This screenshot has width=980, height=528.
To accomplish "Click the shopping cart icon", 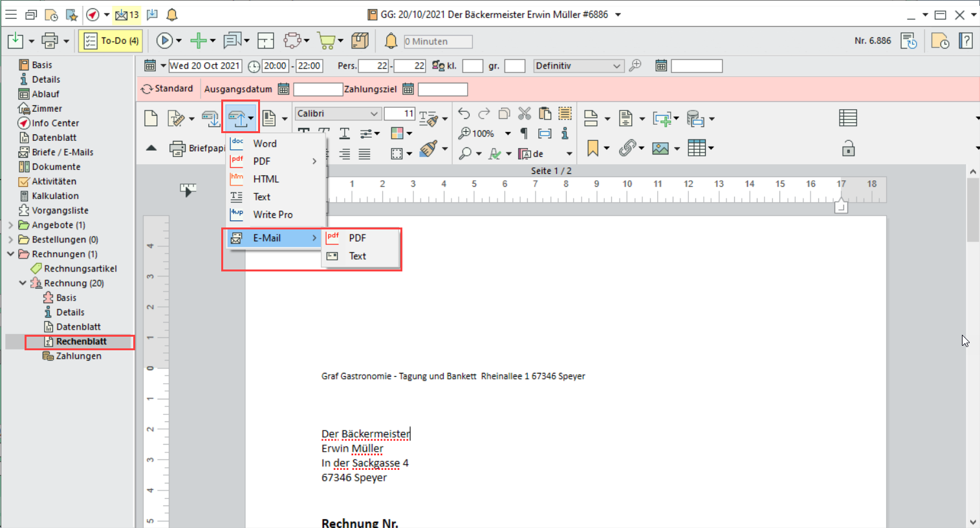I will point(327,41).
